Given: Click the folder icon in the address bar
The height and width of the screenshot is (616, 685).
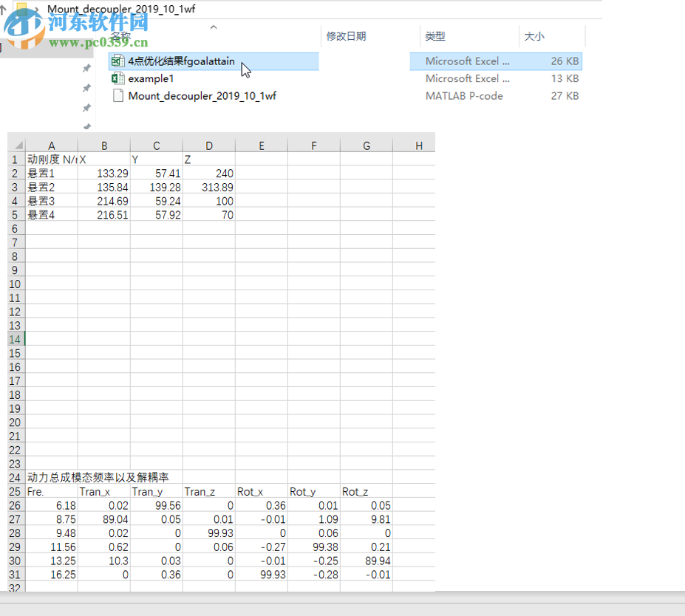Looking at the screenshot, I should tap(21, 10).
